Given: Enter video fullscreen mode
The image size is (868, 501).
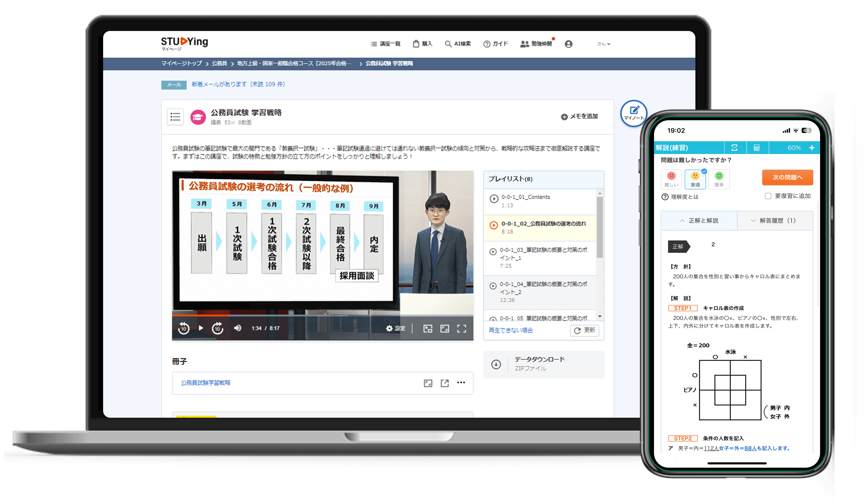Looking at the screenshot, I should 462,329.
